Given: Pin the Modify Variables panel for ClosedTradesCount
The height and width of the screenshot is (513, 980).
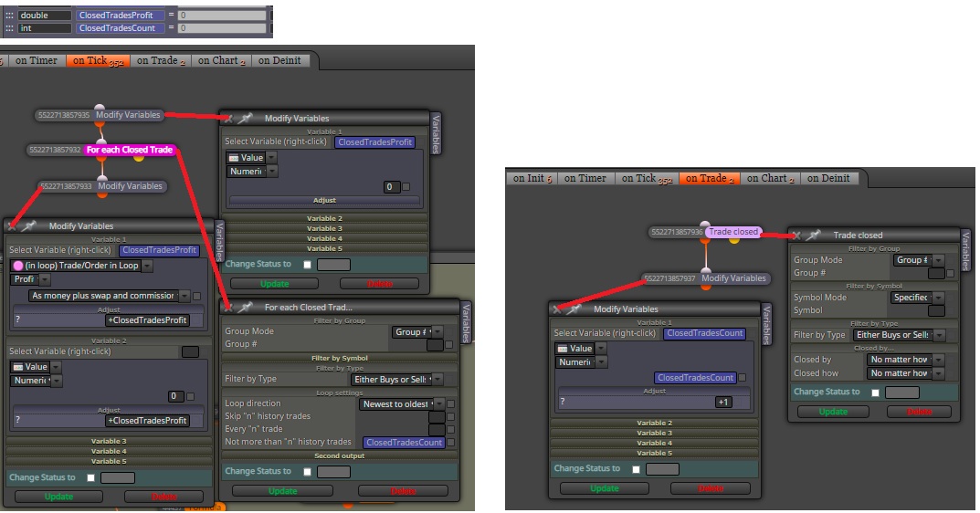Looking at the screenshot, I should pyautogui.click(x=574, y=309).
